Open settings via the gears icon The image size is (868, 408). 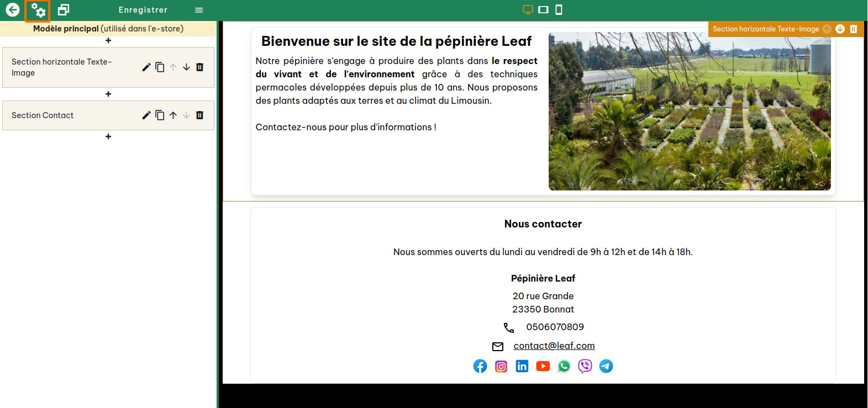(38, 10)
